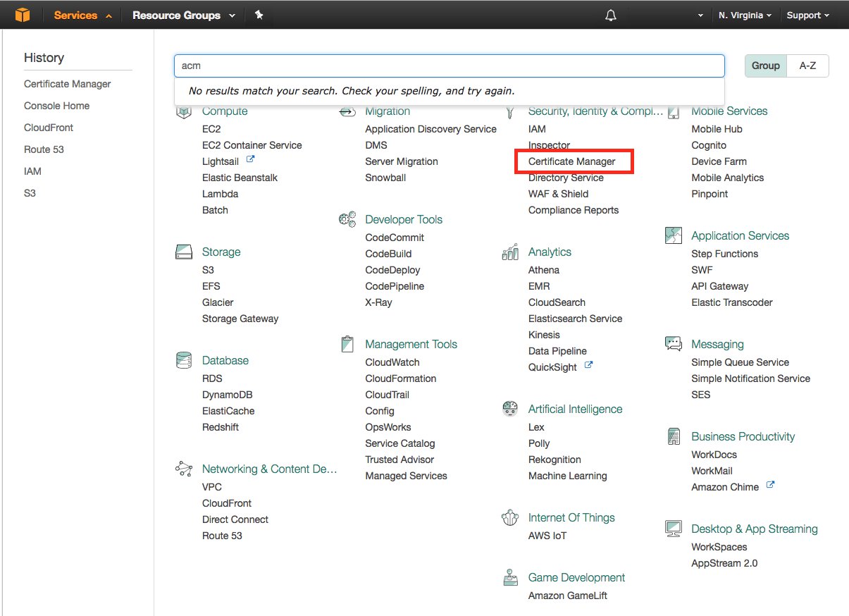849x616 pixels.
Task: Open CloudFormation under Management Tools
Action: coord(401,378)
